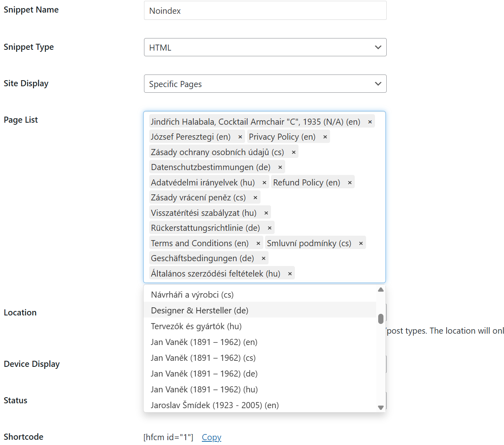The height and width of the screenshot is (445, 504).
Task: Remove the Privacy Policy (en) tag
Action: click(x=325, y=137)
